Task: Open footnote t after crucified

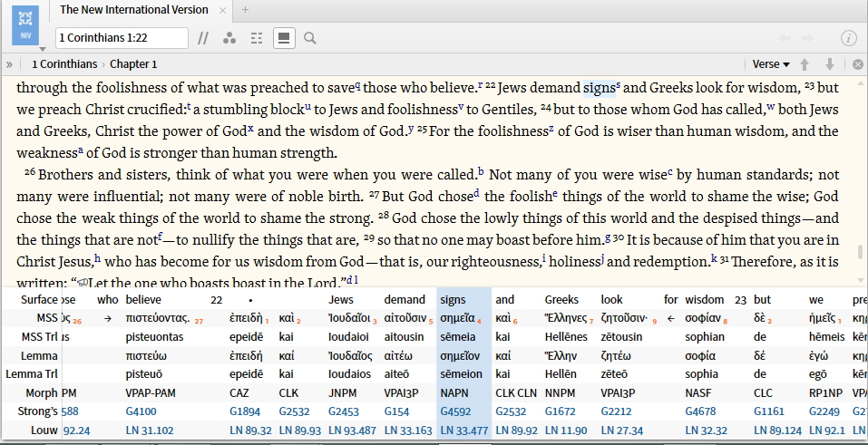Action: (189, 106)
